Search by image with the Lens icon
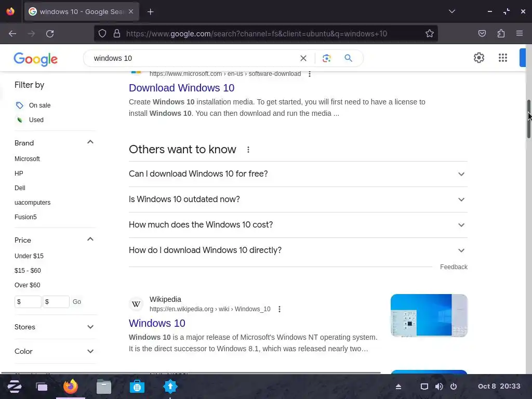The width and height of the screenshot is (532, 399). point(326,58)
